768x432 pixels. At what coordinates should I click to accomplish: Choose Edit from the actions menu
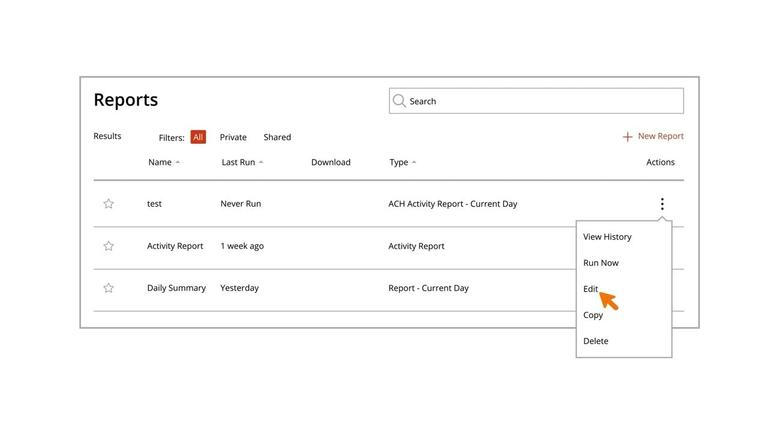pos(591,289)
